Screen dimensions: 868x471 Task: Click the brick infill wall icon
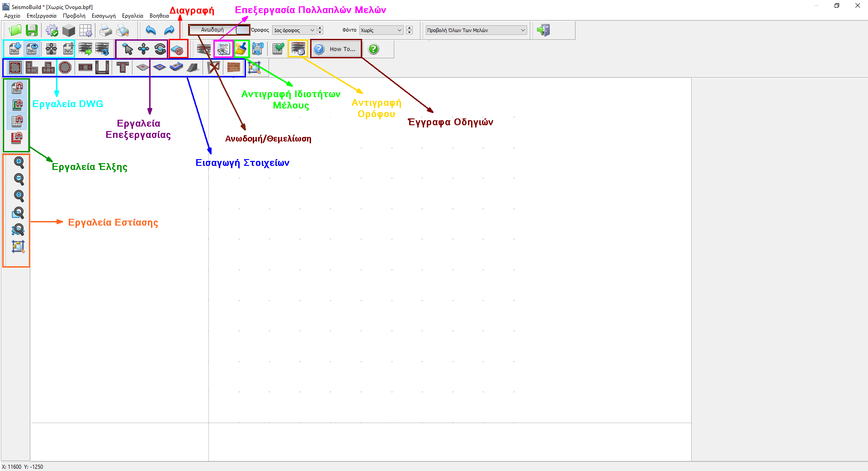233,68
